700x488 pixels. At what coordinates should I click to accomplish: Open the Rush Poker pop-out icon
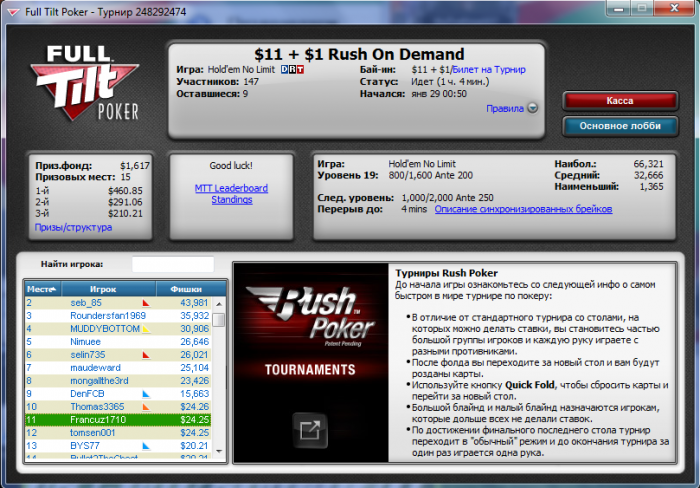pyautogui.click(x=310, y=430)
